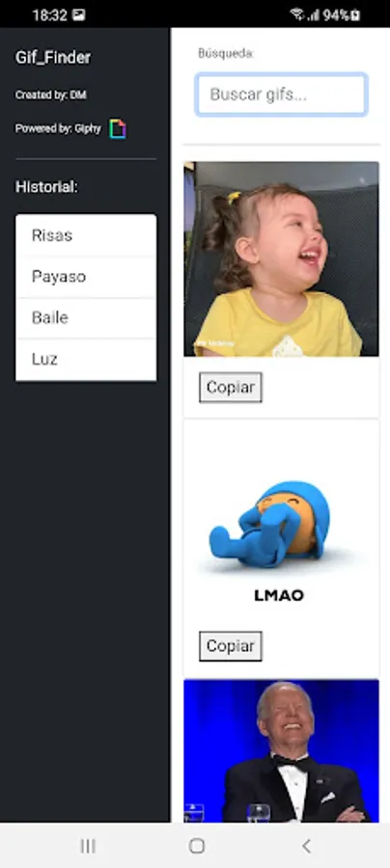
Task: Open the laughing baby gif thumbnail
Action: point(282,259)
